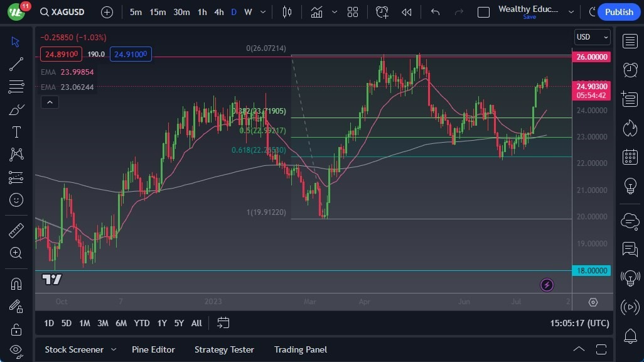Open the XABCD Pattern tool
The width and height of the screenshot is (644, 362).
[x=16, y=154]
